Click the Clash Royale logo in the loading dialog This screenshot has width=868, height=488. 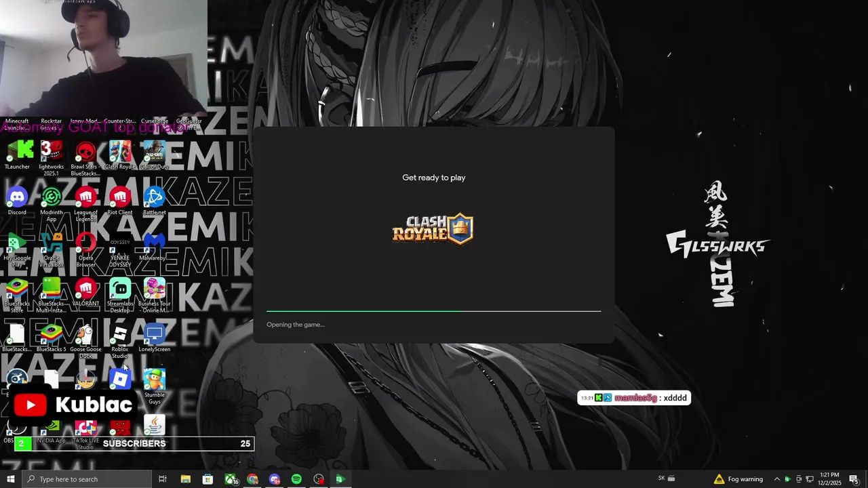point(433,229)
